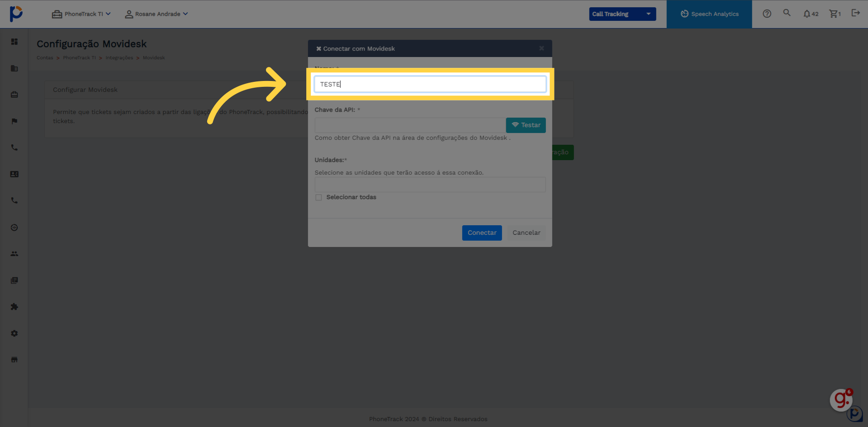This screenshot has width=868, height=427.
Task: Open the flag sidebar icon
Action: point(14,121)
